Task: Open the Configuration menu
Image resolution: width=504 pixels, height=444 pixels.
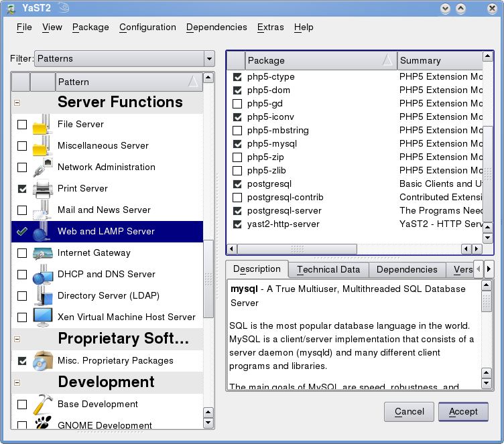Action: 147,27
